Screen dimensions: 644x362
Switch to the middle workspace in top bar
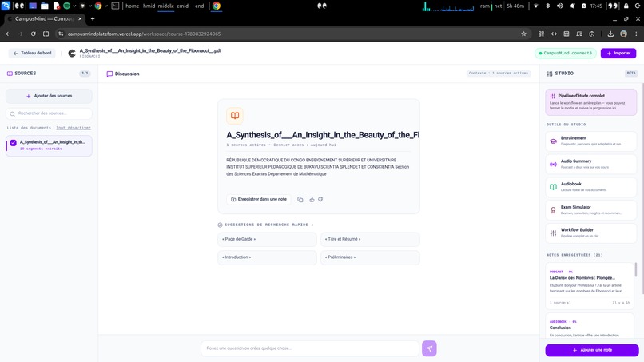click(166, 6)
